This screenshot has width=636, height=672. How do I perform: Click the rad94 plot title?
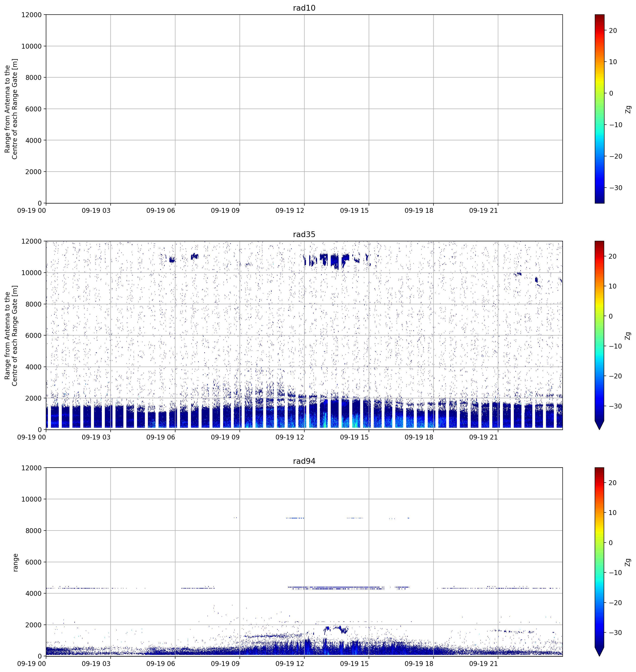(x=304, y=461)
